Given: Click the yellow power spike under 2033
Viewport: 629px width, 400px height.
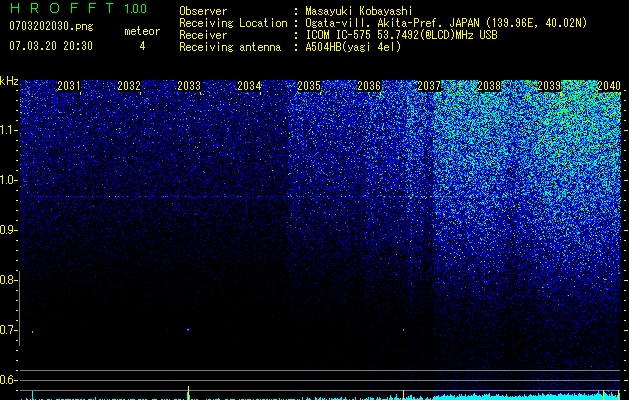Looking at the screenshot, I should click(189, 393).
